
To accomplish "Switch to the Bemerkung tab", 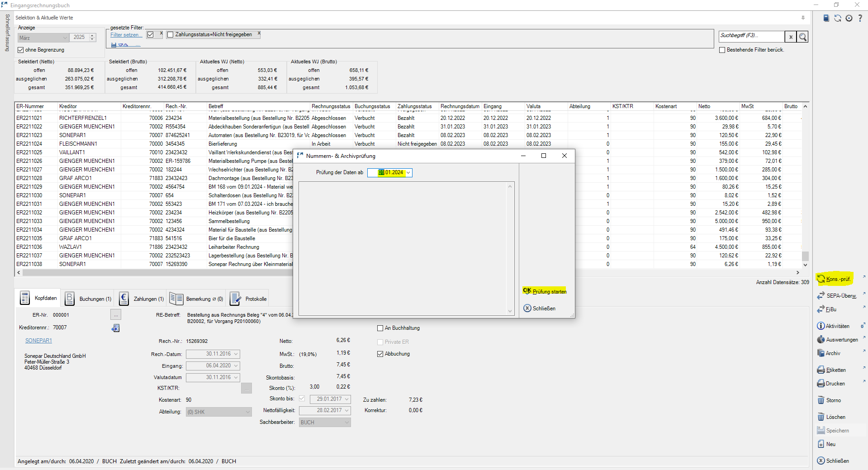I will [x=196, y=299].
